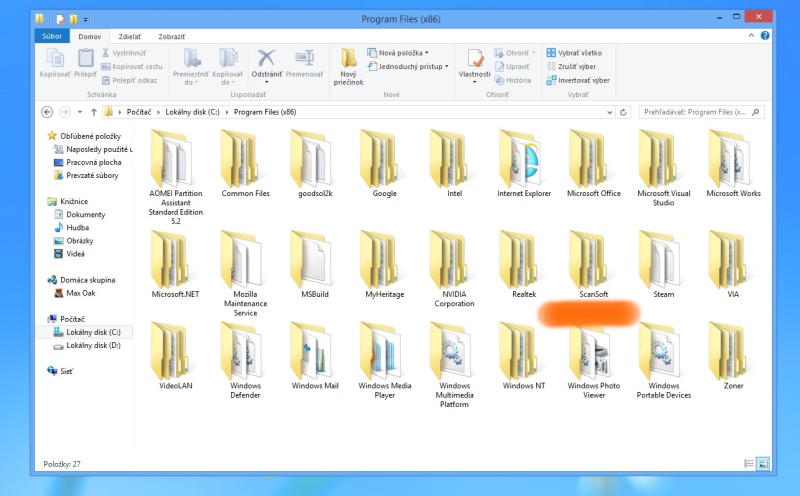Open the Jednoduchý prístup dropdown
This screenshot has height=496, width=800.
[x=408, y=66]
